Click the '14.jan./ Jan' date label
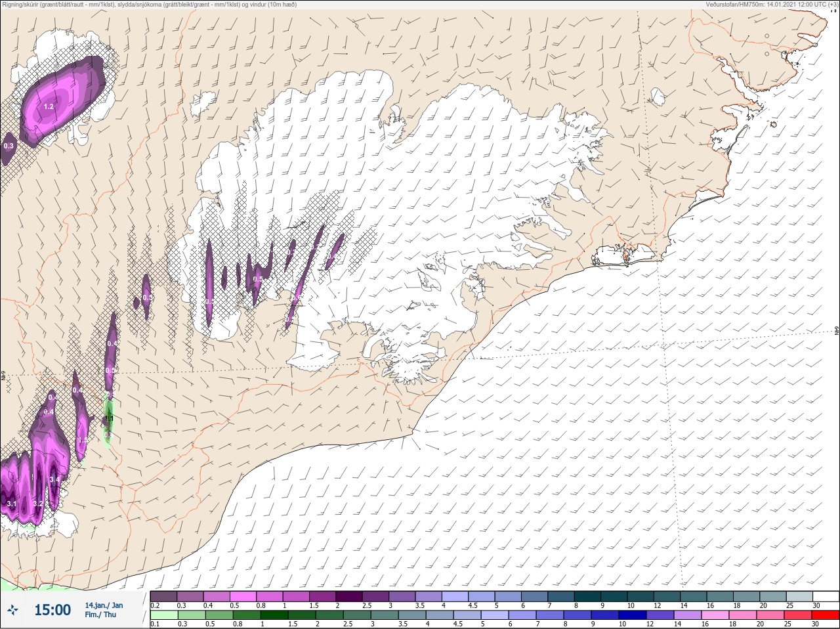The image size is (840, 629). pyautogui.click(x=104, y=605)
